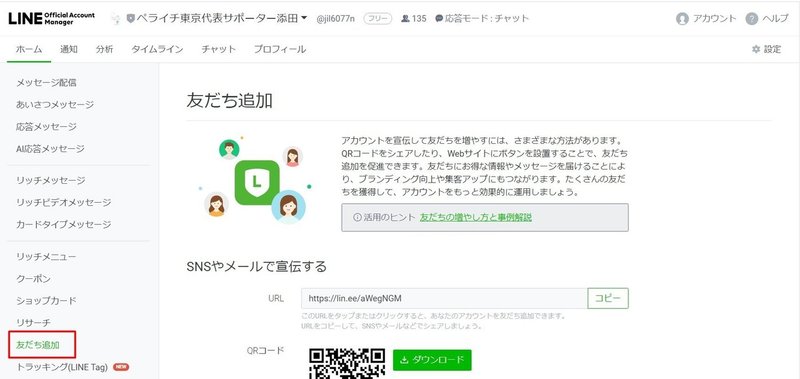Open リッチビデオメッセージ in the sidebar
The width and height of the screenshot is (800, 379).
point(63,203)
